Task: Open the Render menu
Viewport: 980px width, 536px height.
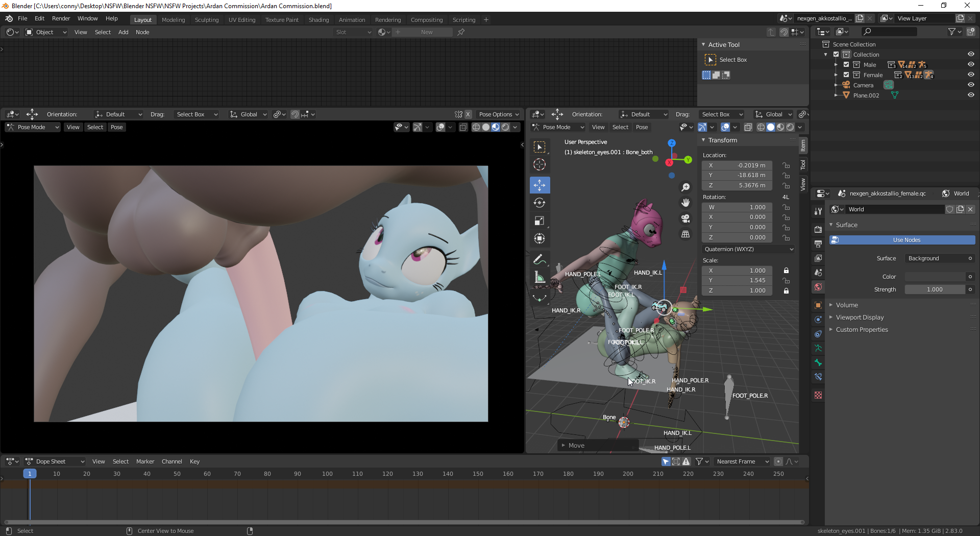Action: pyautogui.click(x=61, y=18)
